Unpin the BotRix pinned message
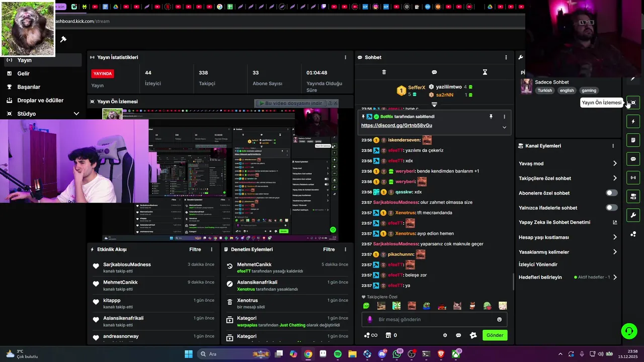Image resolution: width=644 pixels, height=362 pixels. pos(491,116)
